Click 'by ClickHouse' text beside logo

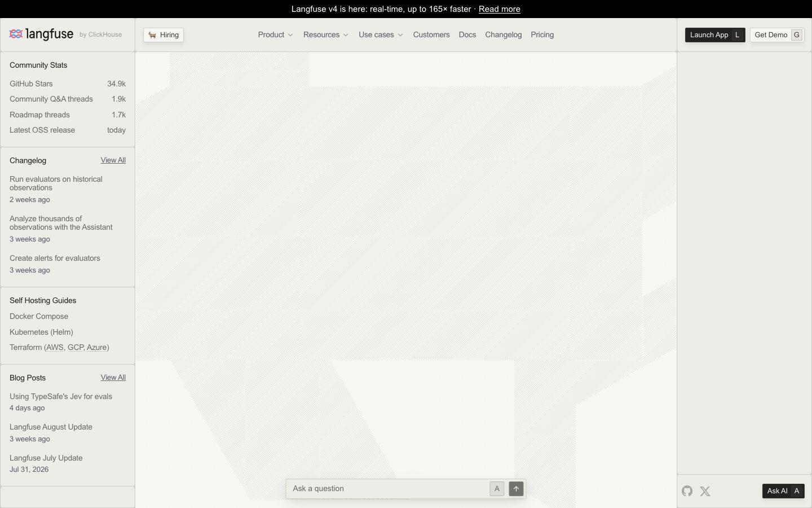pos(100,34)
